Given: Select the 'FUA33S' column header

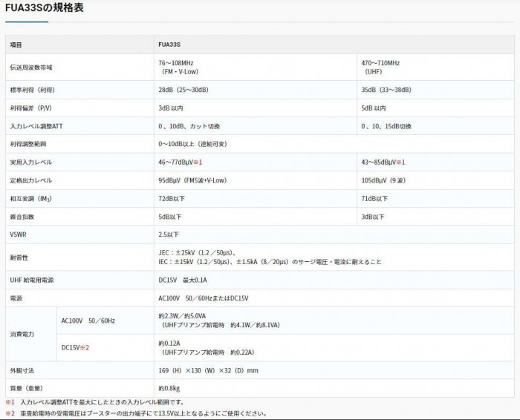Looking at the screenshot, I should click(x=169, y=45).
